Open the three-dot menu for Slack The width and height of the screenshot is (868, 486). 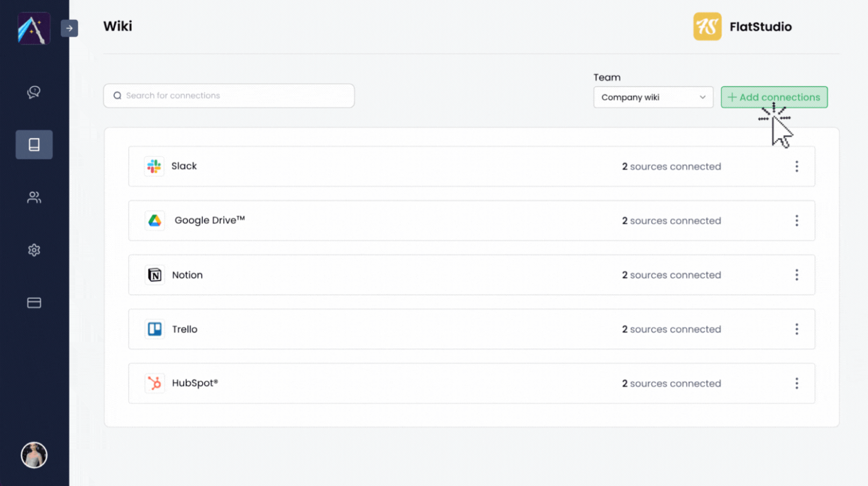tap(796, 167)
